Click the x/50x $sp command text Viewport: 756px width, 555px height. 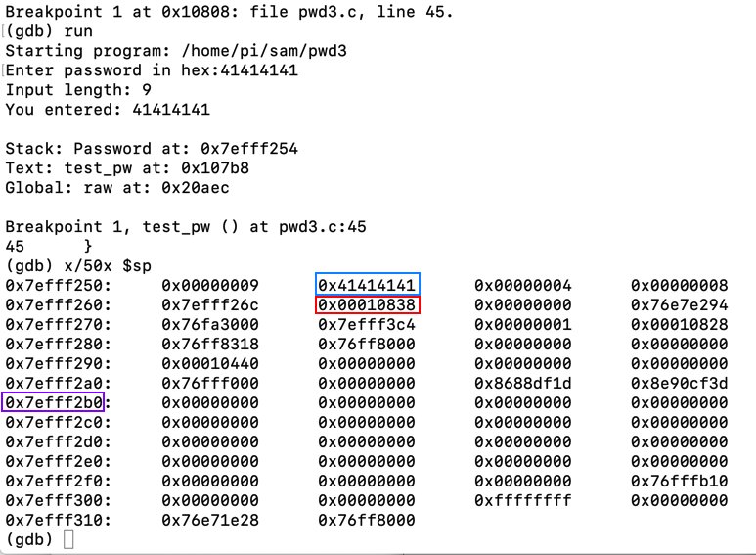tap(108, 265)
